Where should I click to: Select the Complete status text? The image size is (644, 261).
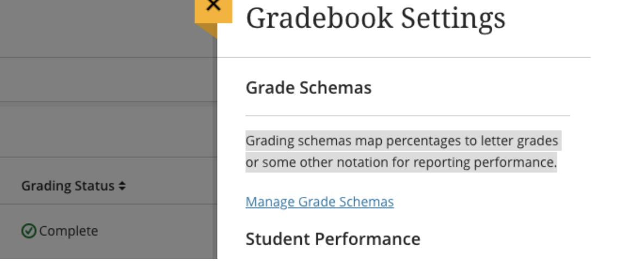tap(69, 231)
